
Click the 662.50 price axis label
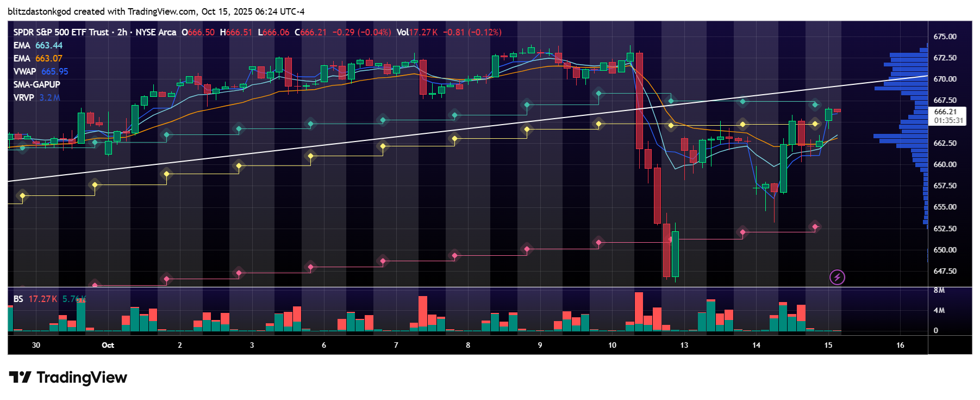[x=945, y=143]
